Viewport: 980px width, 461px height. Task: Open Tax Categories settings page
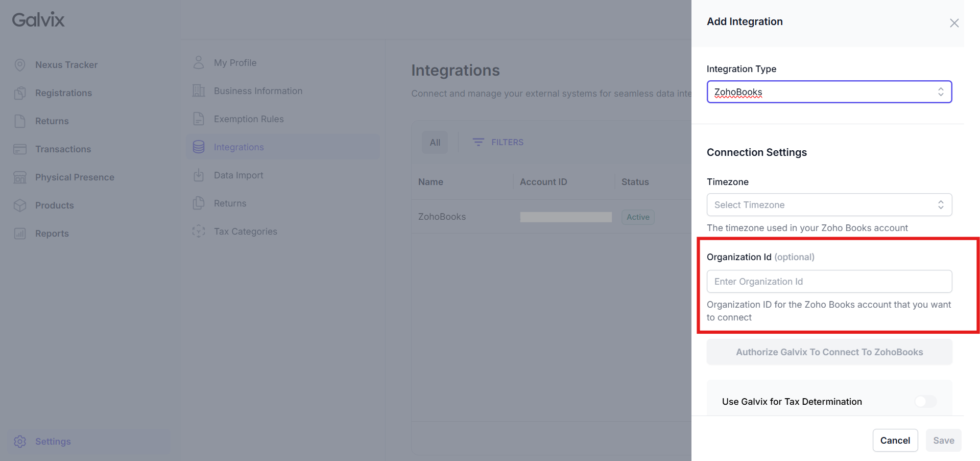(245, 231)
